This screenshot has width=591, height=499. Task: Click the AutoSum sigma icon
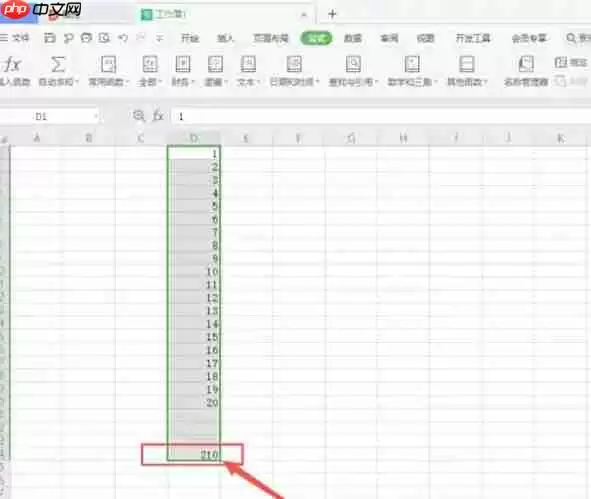coord(58,64)
